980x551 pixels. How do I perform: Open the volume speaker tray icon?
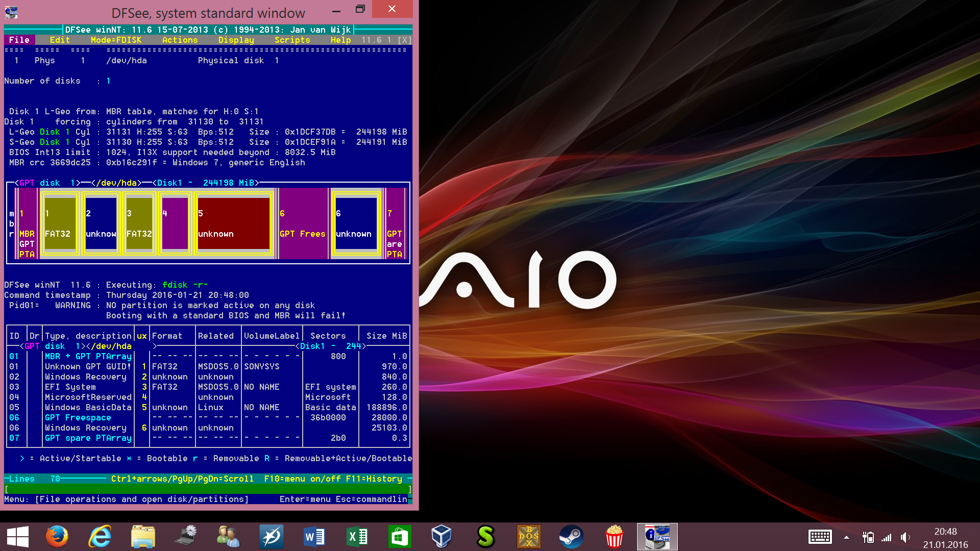coord(905,537)
